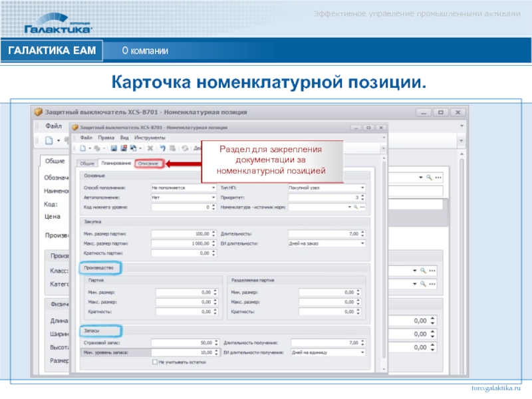Click the Undo arrow icon
This screenshot has height=399, width=532.
point(162,148)
